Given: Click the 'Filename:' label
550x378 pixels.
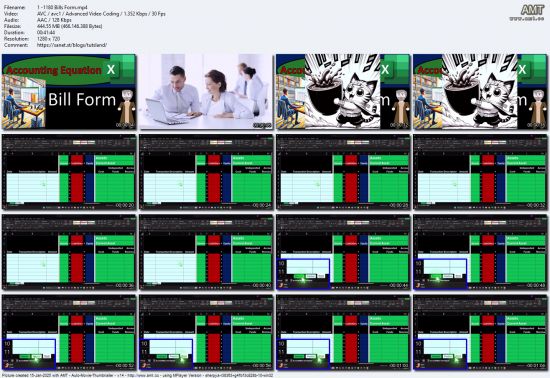Looking at the screenshot, I should (x=15, y=7).
